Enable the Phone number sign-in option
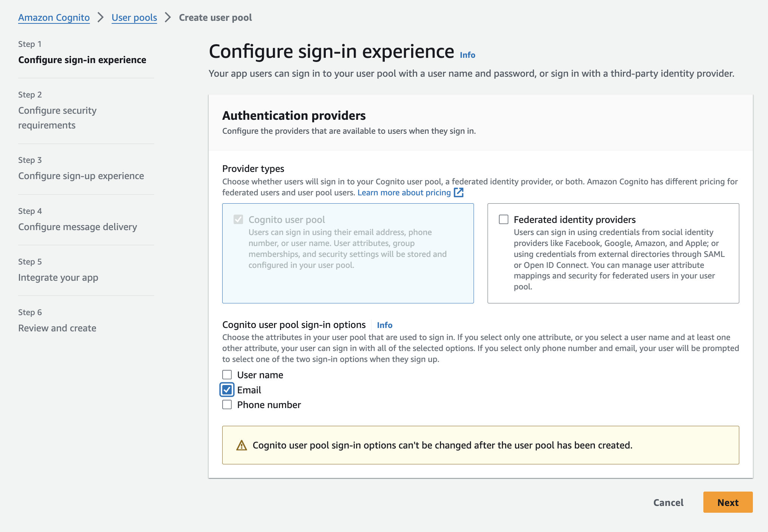This screenshot has width=768, height=532. point(227,404)
